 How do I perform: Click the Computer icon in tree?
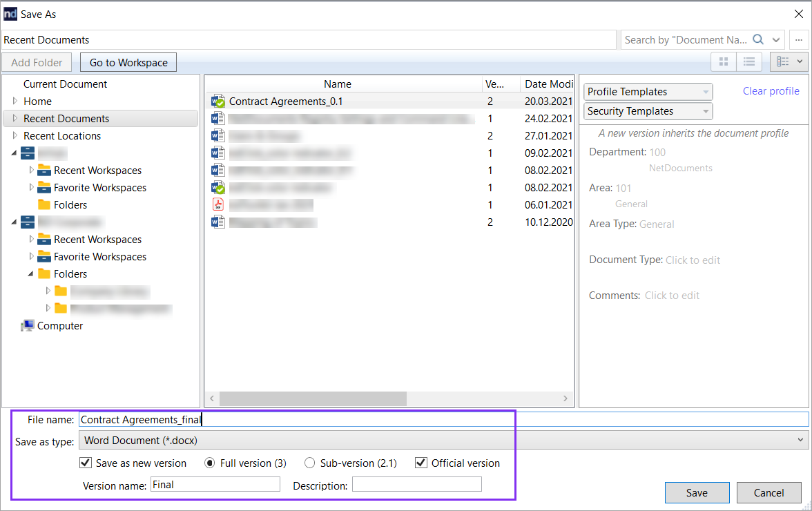point(28,326)
